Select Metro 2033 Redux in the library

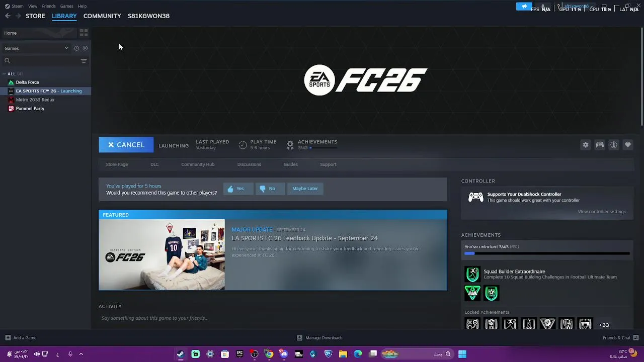tap(35, 100)
